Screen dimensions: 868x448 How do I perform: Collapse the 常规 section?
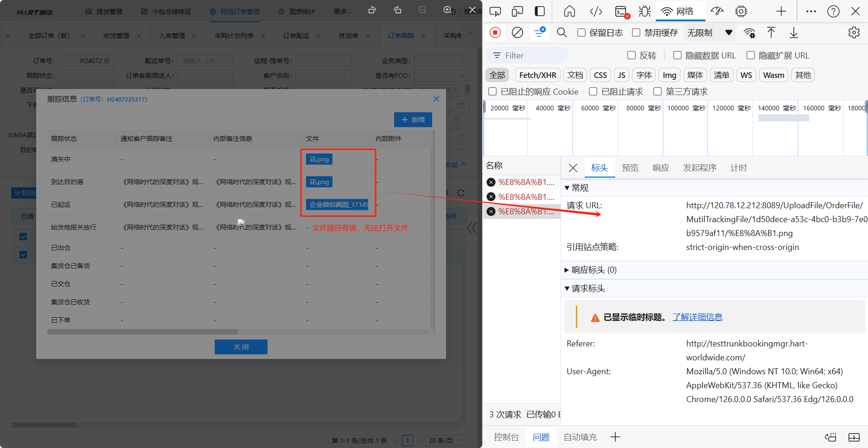[x=567, y=188]
